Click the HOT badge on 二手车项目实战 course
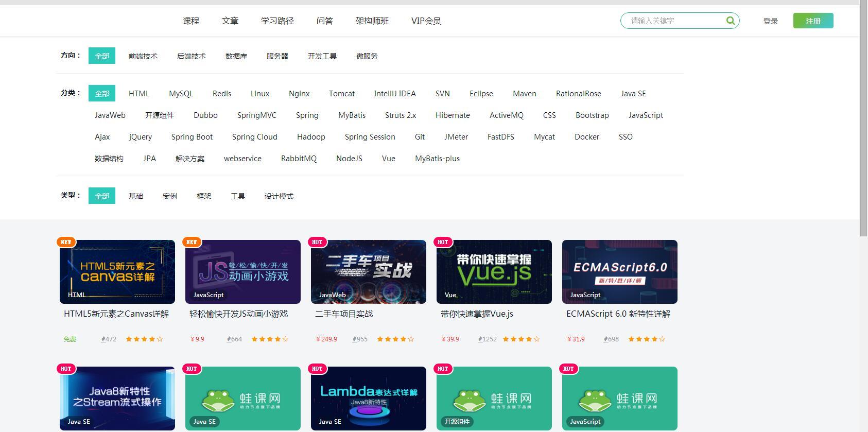Screen dimensions: 868x432 pyautogui.click(x=317, y=242)
